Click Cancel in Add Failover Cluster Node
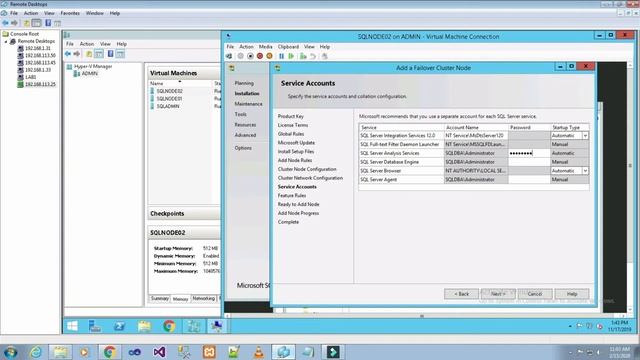640x360 pixels. click(535, 294)
